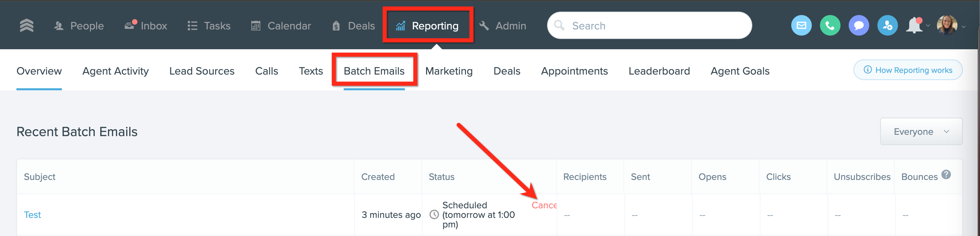Click the Follow Up Boss logo icon
The height and width of the screenshot is (236, 980).
[27, 26]
